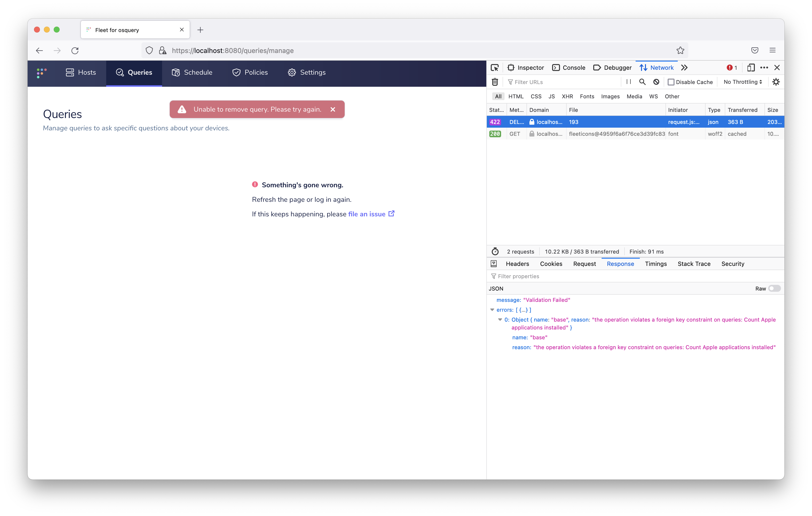This screenshot has width=812, height=516.
Task: Bookmark page with star icon
Action: pos(680,51)
